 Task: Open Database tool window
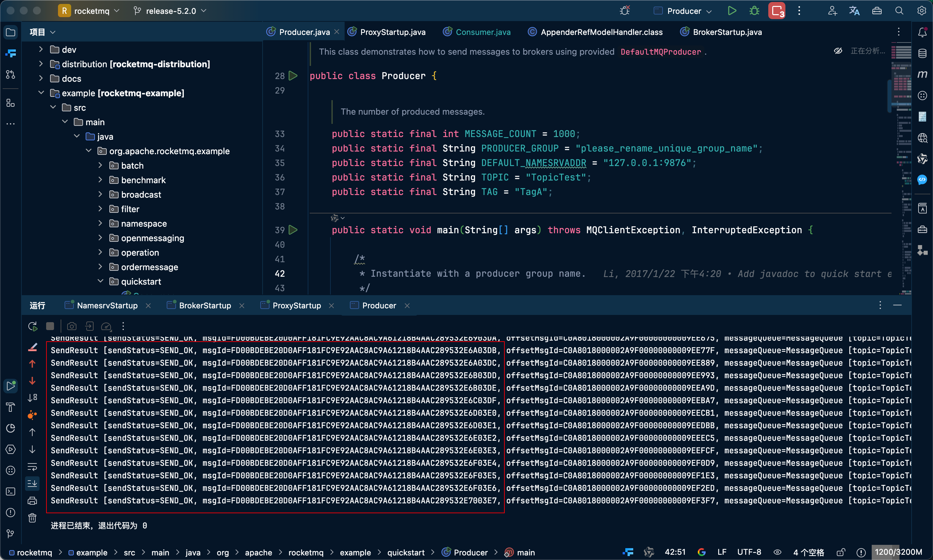click(x=922, y=54)
